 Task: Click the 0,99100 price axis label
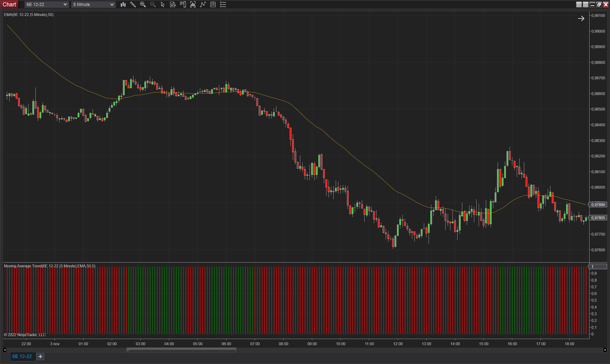tap(598, 15)
